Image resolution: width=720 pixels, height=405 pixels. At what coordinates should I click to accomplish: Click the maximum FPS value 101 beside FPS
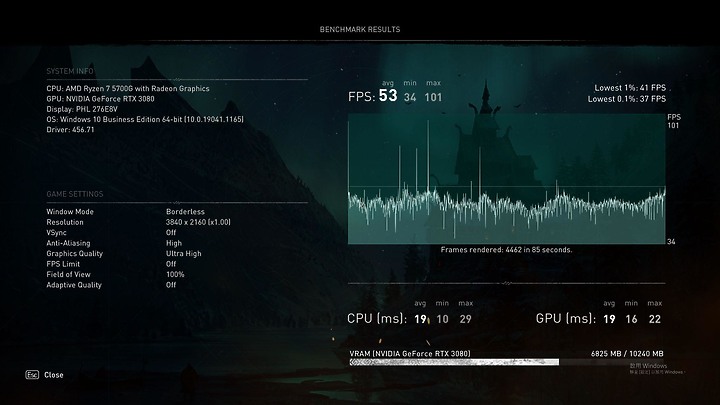tap(433, 97)
